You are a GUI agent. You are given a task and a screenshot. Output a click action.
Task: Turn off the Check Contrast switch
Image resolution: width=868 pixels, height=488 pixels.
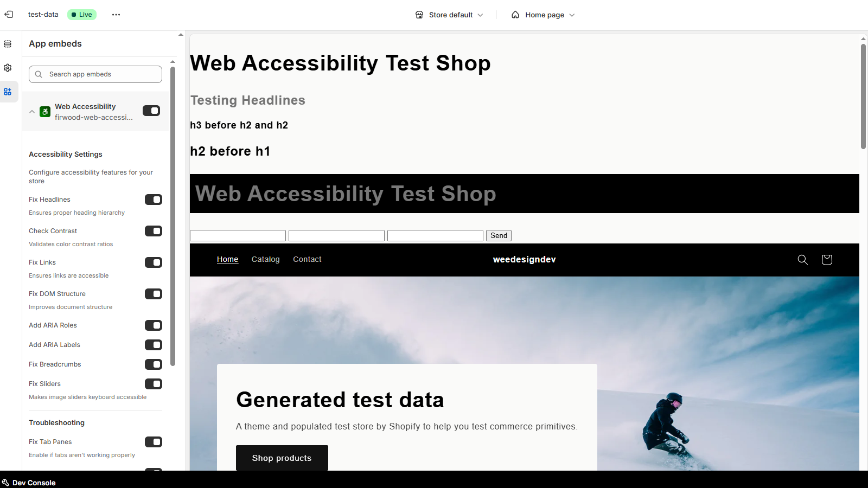pos(153,231)
